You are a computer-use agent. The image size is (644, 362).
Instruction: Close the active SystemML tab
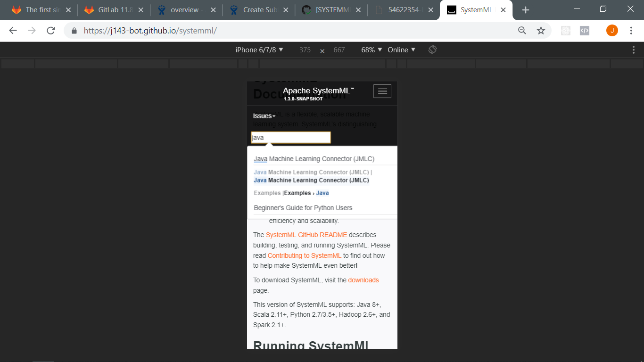(503, 10)
